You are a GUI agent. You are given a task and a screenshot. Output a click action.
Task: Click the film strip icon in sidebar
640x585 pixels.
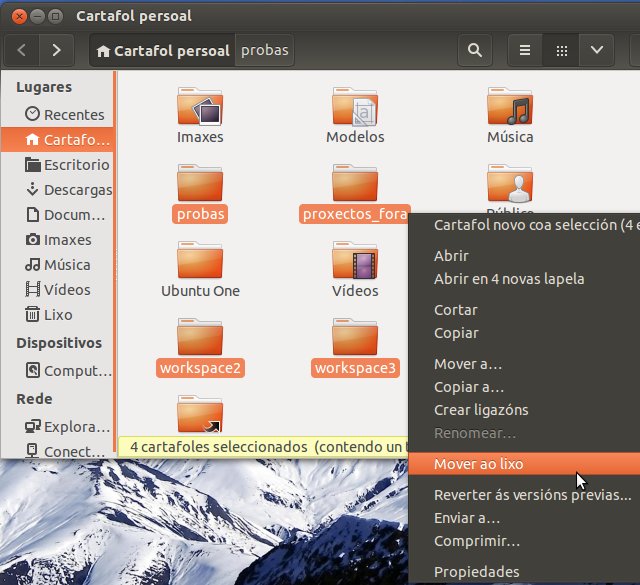pyautogui.click(x=33, y=289)
